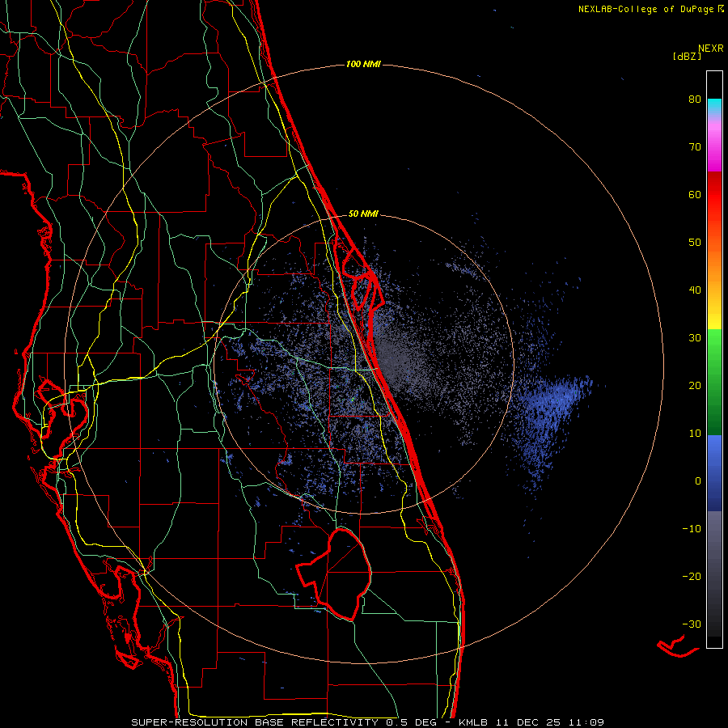Click the 50 value on the dBZ scale
The height and width of the screenshot is (728, 728).
coord(695,243)
